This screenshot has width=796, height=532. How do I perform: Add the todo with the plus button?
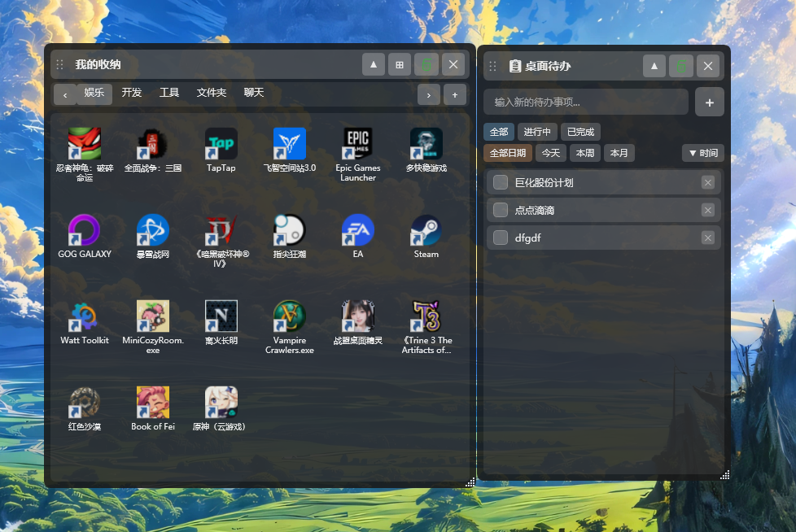[709, 102]
